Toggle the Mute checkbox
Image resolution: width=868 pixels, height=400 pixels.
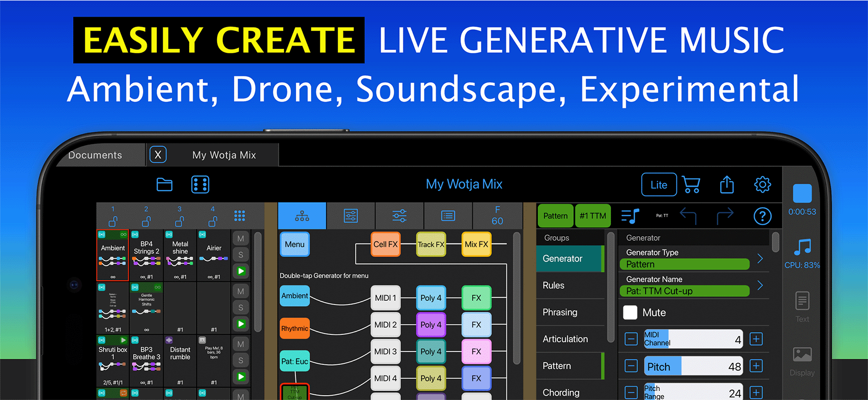click(x=630, y=313)
